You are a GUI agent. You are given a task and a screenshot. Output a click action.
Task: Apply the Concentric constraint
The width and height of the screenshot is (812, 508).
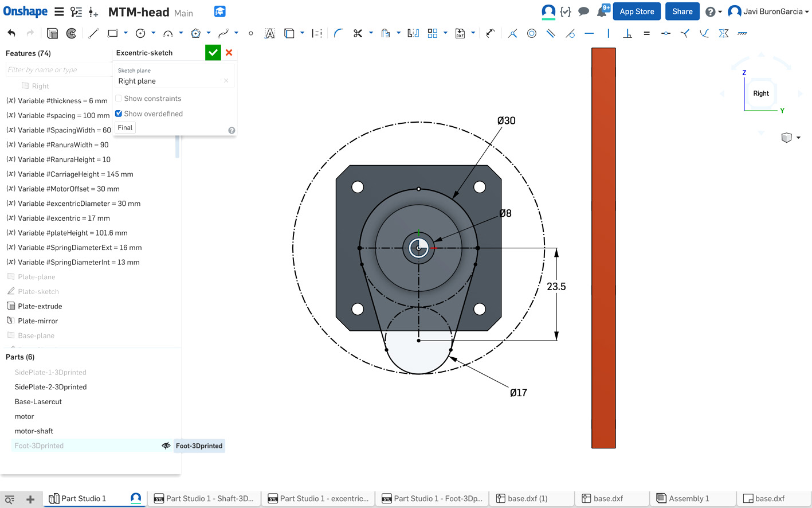click(x=532, y=33)
